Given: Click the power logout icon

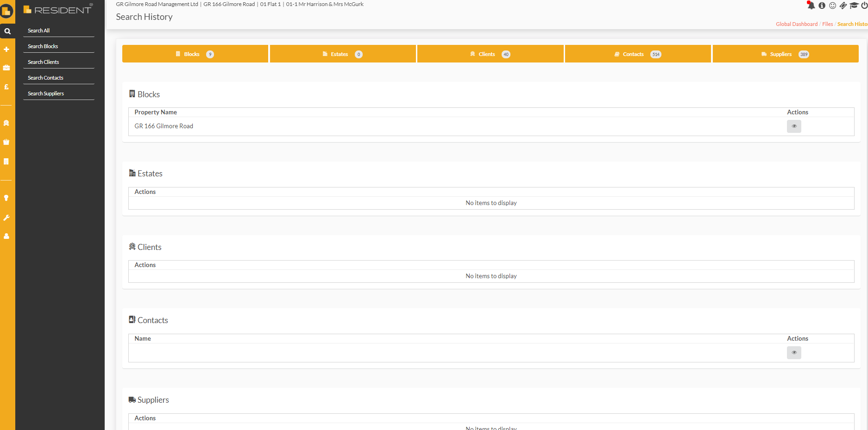Looking at the screenshot, I should (x=864, y=6).
